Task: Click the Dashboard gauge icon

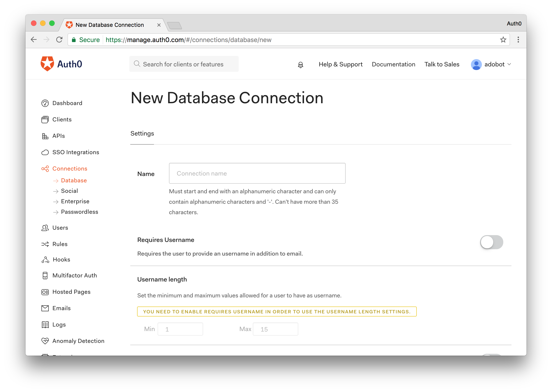Action: coord(45,103)
